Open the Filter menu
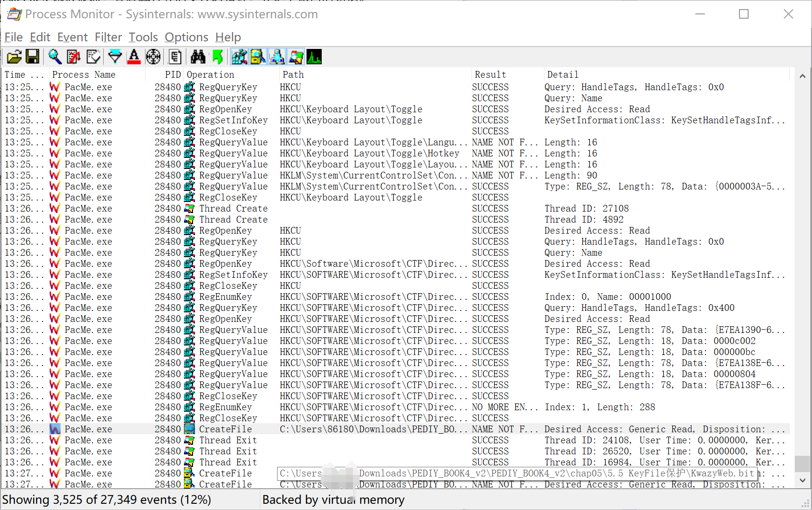The image size is (812, 510). (108, 37)
